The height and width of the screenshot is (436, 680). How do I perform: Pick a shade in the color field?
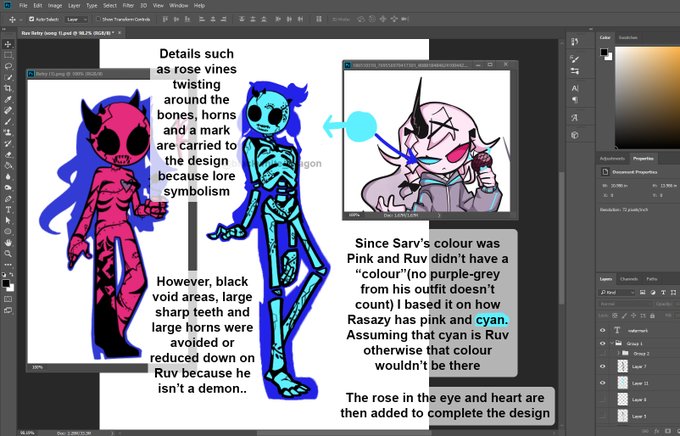(647, 97)
